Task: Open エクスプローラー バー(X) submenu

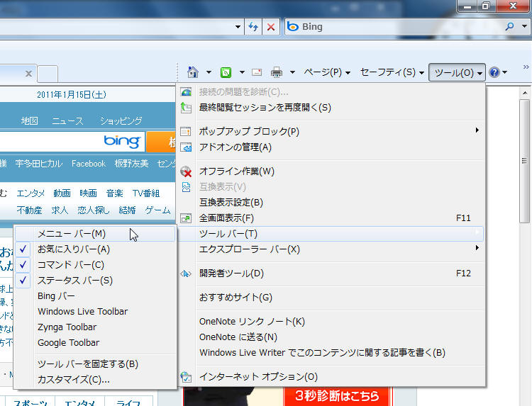Action: pyautogui.click(x=331, y=249)
